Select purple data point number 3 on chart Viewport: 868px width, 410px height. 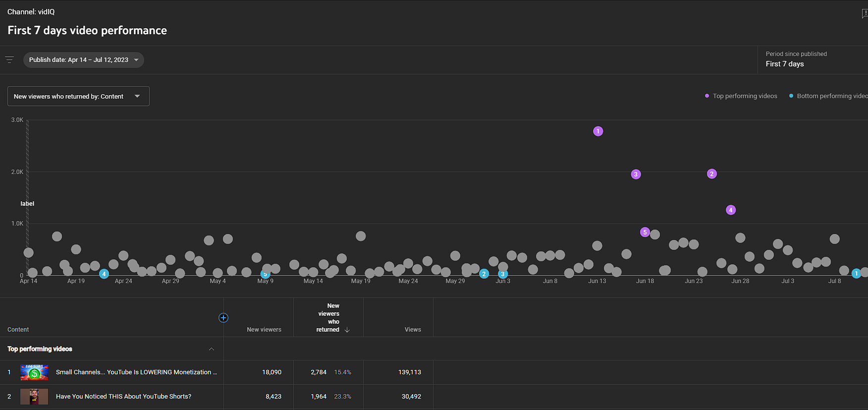(636, 175)
